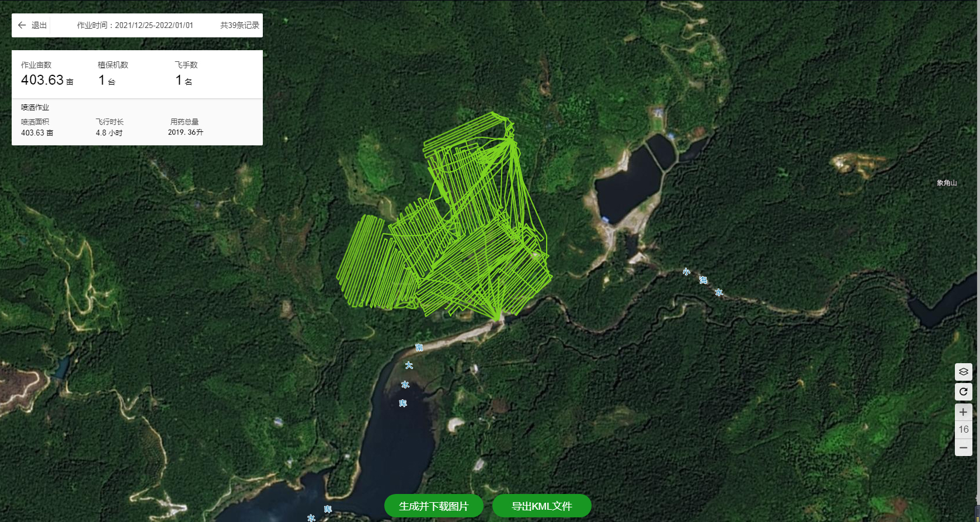Click the 飞行时长 4.8 小时 value
980x522 pixels.
(109, 133)
